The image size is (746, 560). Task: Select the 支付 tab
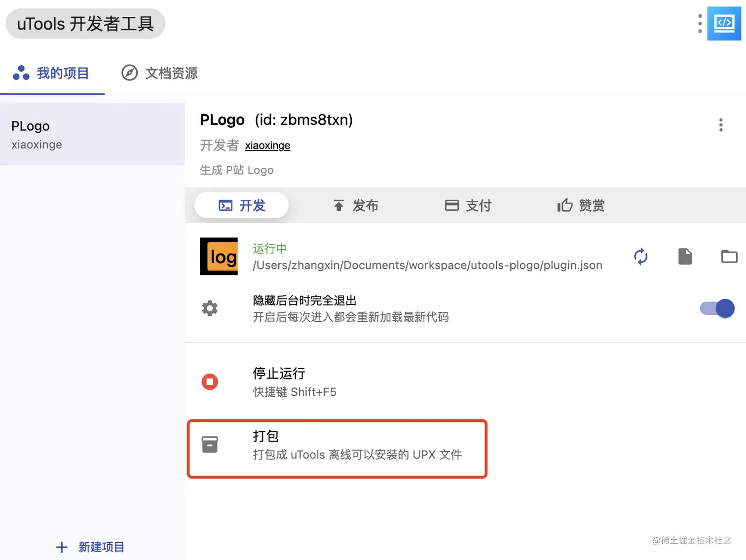click(468, 205)
